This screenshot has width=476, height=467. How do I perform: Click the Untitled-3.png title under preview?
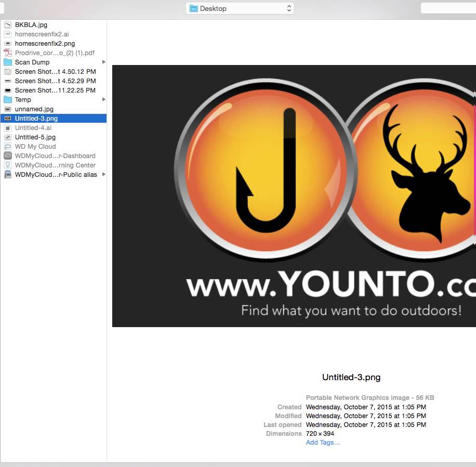[x=351, y=378]
